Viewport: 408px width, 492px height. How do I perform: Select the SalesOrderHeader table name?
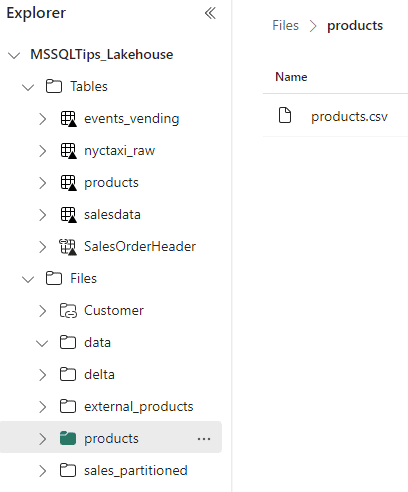click(140, 247)
